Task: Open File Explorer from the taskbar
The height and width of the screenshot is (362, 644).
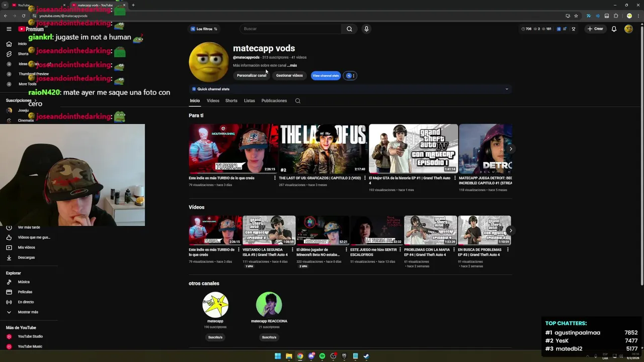Action: 289,356
